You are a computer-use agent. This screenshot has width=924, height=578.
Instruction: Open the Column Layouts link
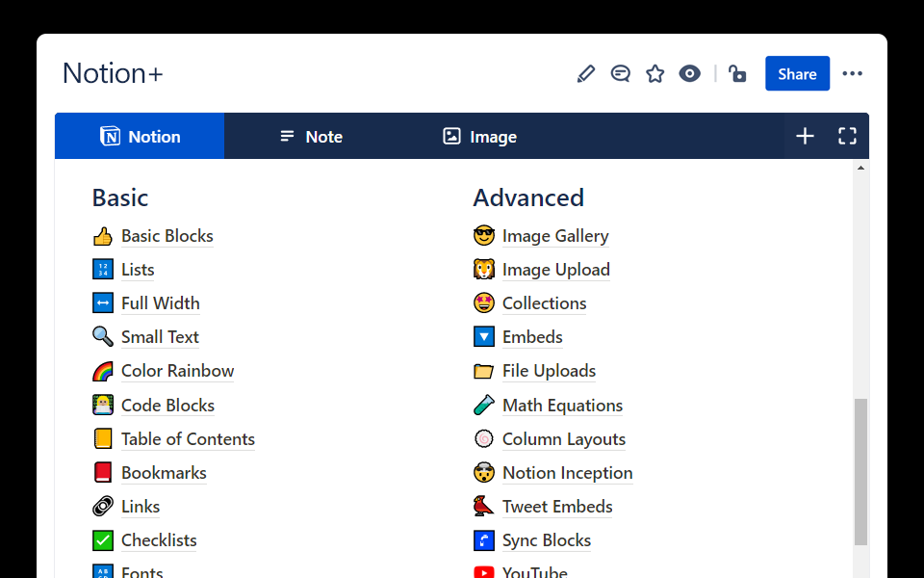point(564,439)
